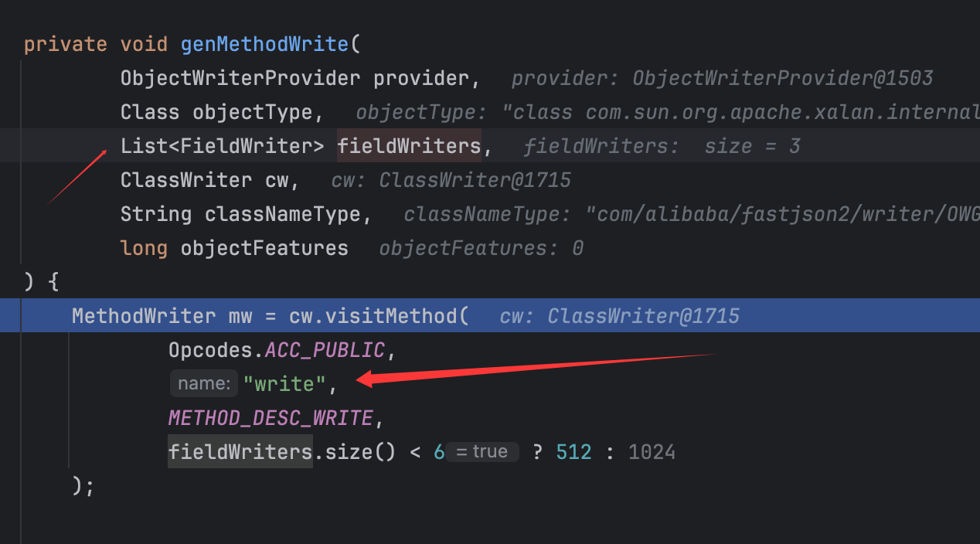This screenshot has width=980, height=544.
Task: Click the "= true" inline evaluation hint
Action: [482, 452]
